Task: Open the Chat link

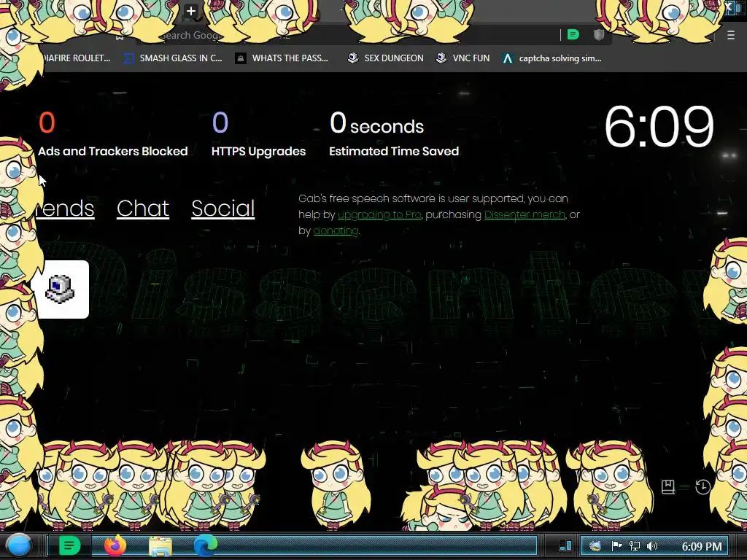Action: coord(143,208)
